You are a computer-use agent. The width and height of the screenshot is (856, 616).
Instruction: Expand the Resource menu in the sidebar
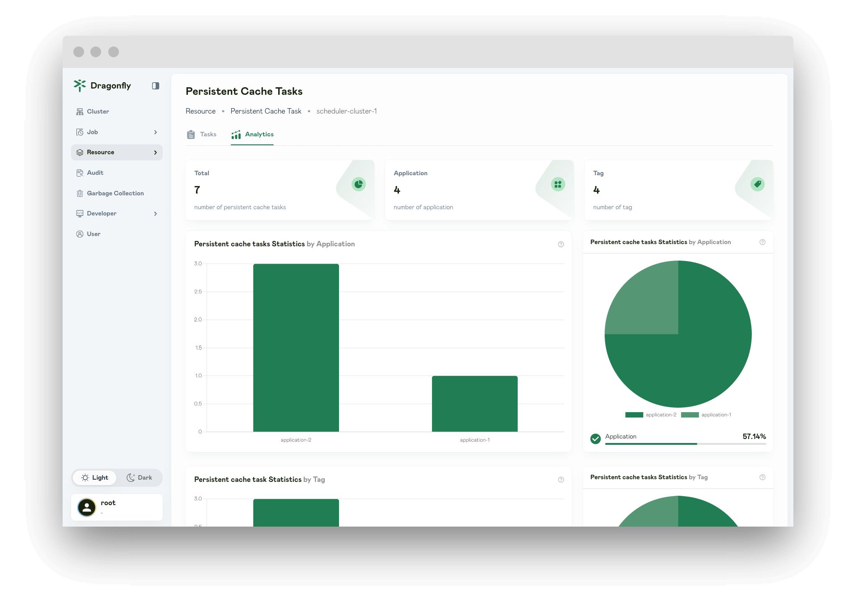[x=155, y=152]
